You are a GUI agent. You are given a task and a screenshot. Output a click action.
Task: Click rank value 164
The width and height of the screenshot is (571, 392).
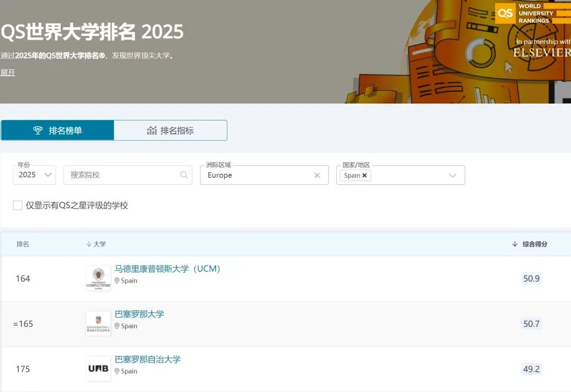[x=23, y=278]
